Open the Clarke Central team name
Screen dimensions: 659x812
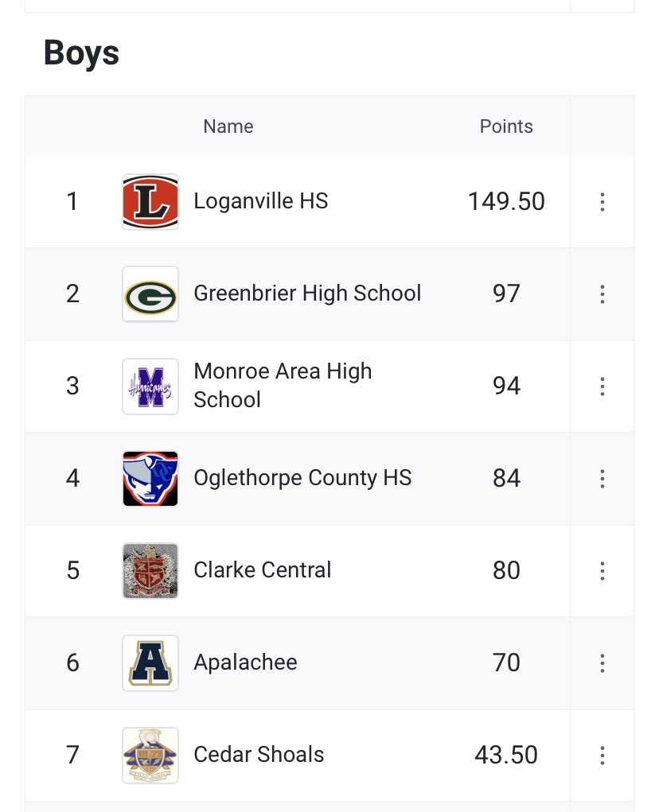(262, 569)
